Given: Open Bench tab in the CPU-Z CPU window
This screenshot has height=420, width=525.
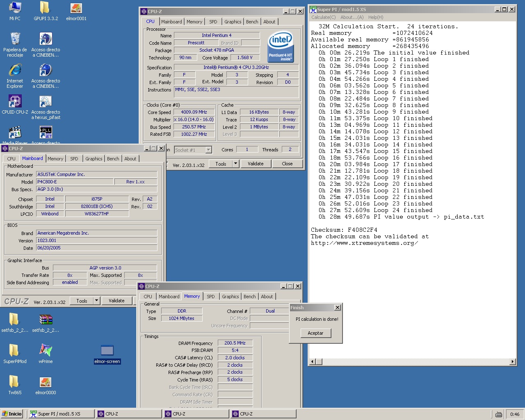Looking at the screenshot, I should coord(252,22).
